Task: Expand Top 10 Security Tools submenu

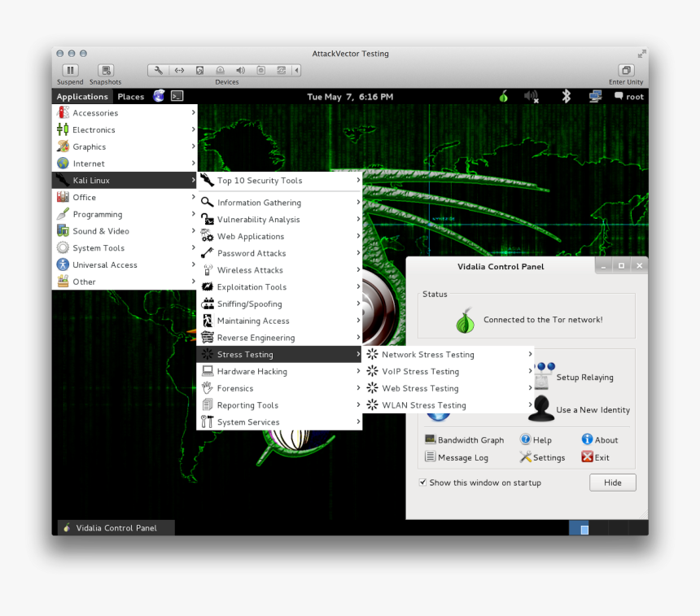Action: pyautogui.click(x=358, y=180)
